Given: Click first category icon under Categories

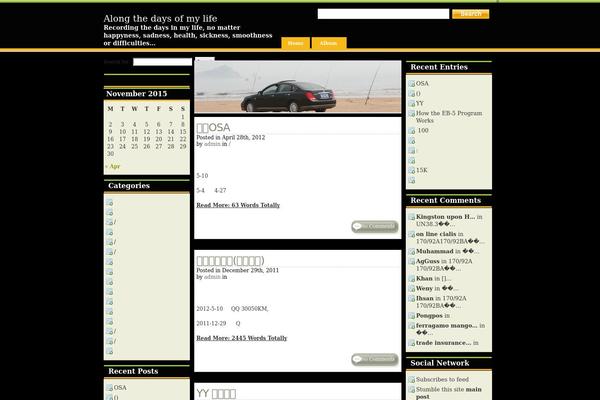Looking at the screenshot, I should (x=109, y=202).
